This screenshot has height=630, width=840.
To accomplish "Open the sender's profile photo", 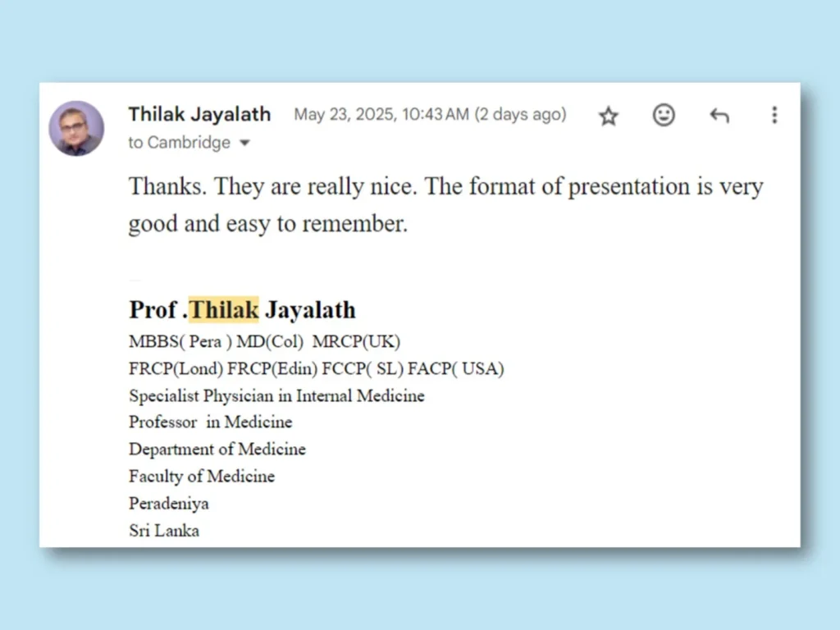I will pos(76,129).
